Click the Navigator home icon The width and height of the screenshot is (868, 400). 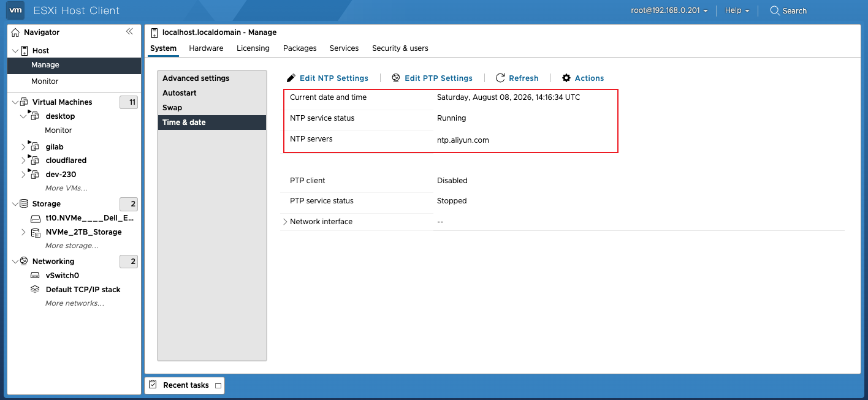tap(15, 32)
